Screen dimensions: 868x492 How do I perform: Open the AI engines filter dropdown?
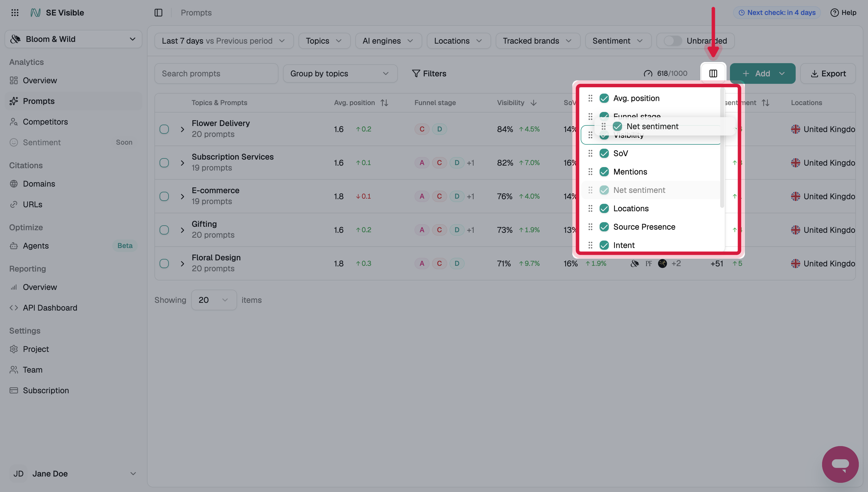pos(389,41)
